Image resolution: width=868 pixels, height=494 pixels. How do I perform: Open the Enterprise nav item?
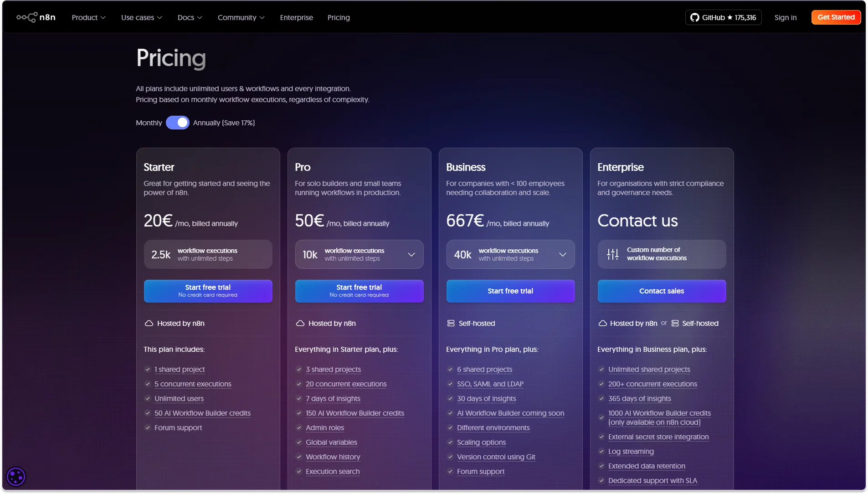296,17
